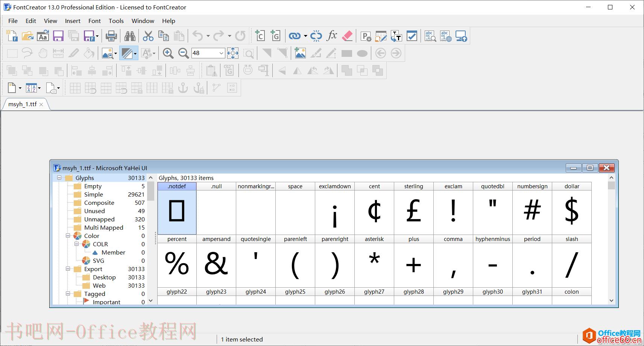Open a font with the folder icon

tap(27, 36)
